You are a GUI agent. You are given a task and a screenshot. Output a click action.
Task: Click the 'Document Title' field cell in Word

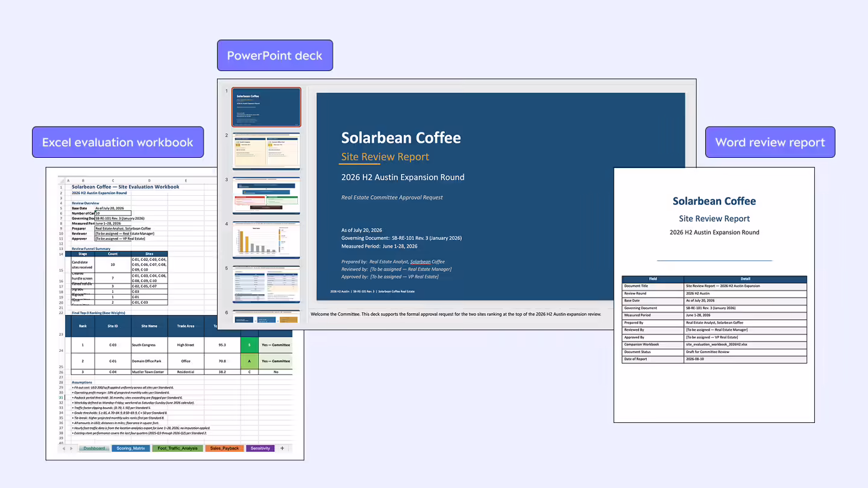(x=653, y=286)
